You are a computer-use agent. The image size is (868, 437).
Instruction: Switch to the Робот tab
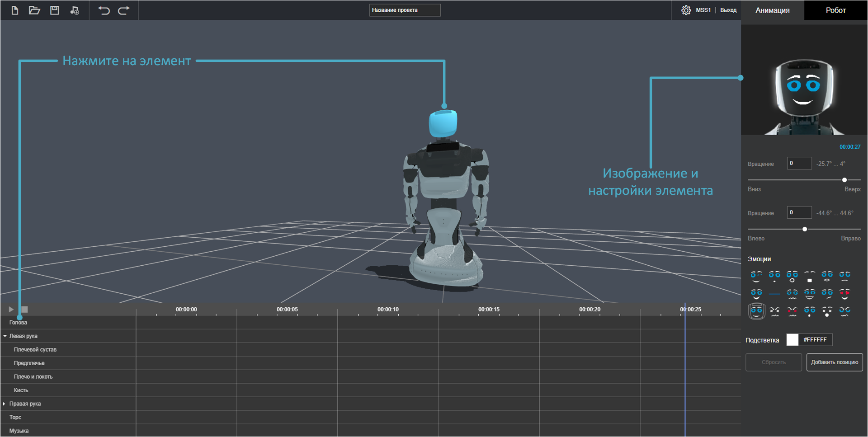pyautogui.click(x=835, y=10)
